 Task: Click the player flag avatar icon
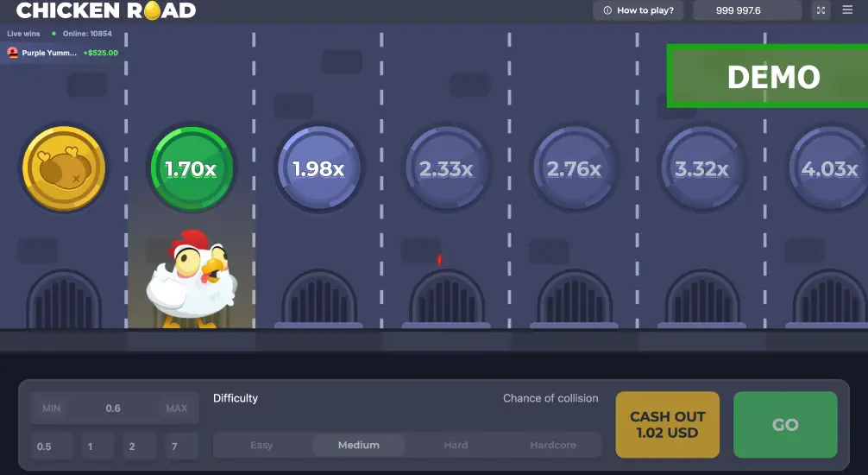click(13, 54)
